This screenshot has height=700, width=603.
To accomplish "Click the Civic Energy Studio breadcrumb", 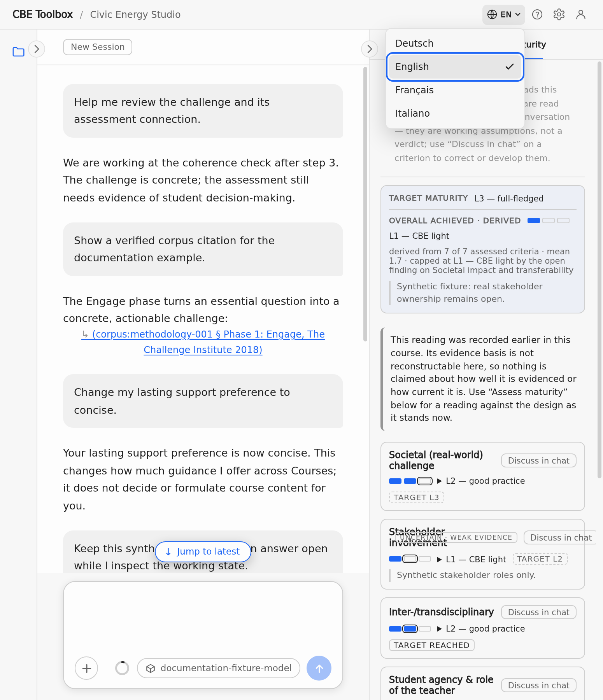I will [x=135, y=15].
